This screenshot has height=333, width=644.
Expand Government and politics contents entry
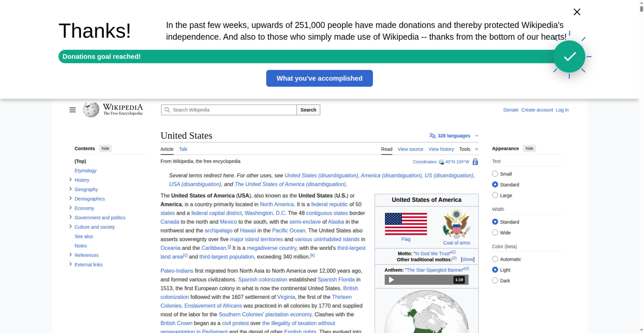click(x=71, y=217)
